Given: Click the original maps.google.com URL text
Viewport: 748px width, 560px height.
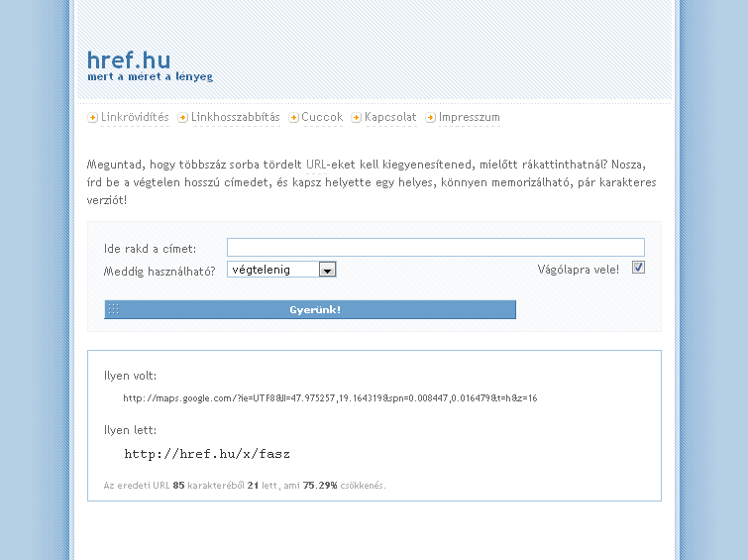Looking at the screenshot, I should [x=330, y=398].
